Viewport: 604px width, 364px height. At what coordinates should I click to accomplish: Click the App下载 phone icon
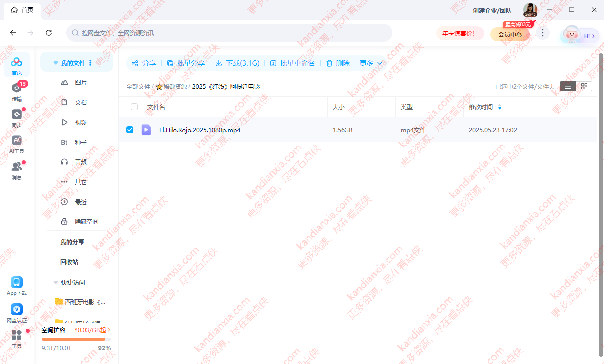point(17,283)
